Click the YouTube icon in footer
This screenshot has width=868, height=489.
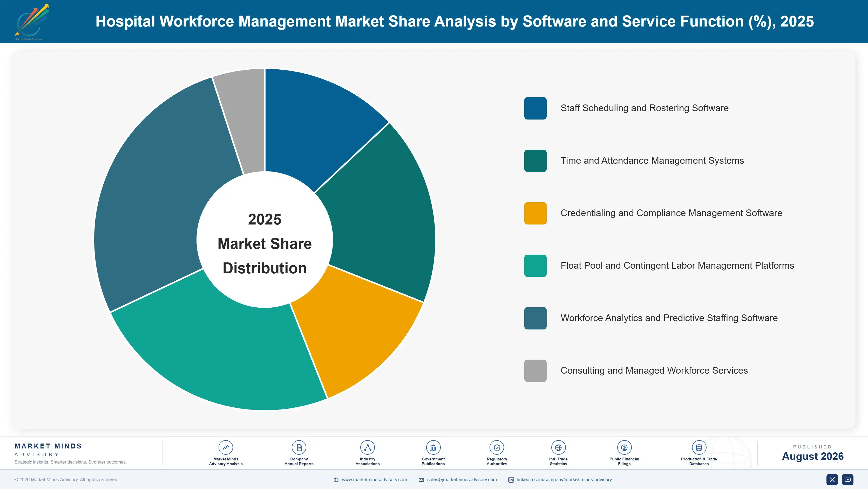tap(848, 480)
